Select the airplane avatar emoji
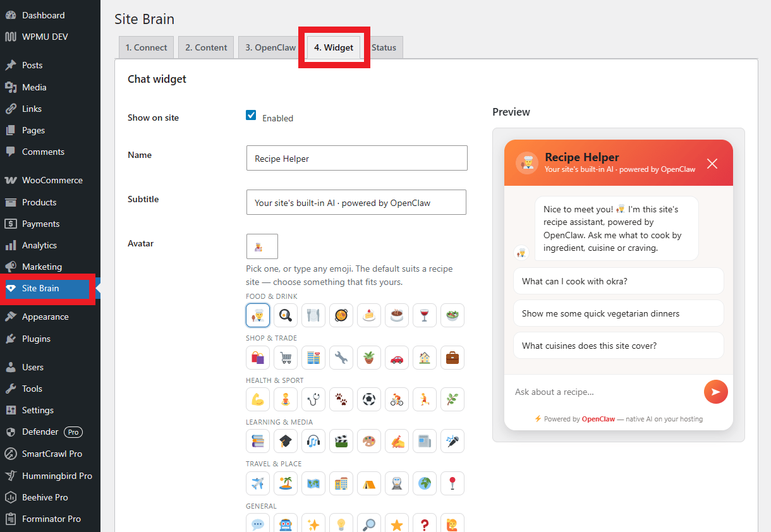771x532 pixels. click(x=258, y=483)
